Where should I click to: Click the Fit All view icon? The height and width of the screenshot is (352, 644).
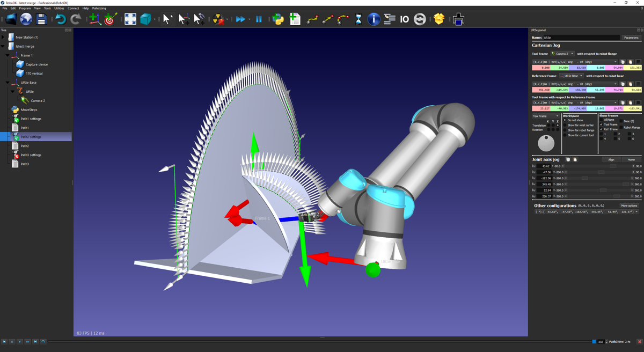(x=130, y=19)
